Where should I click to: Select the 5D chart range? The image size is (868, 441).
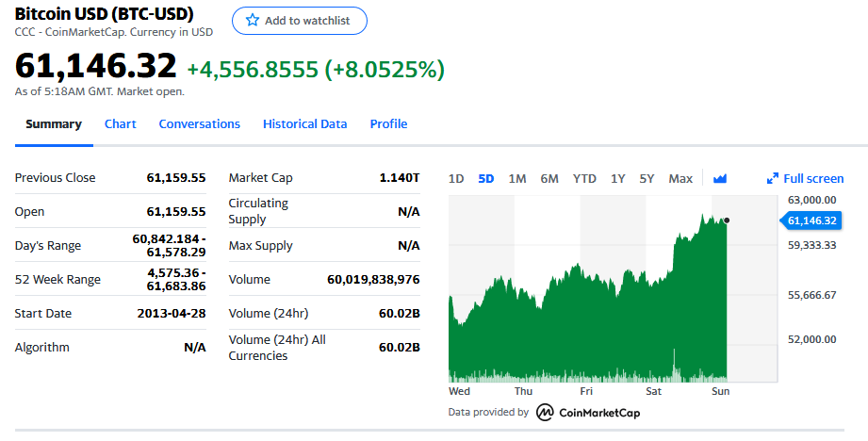(x=486, y=179)
